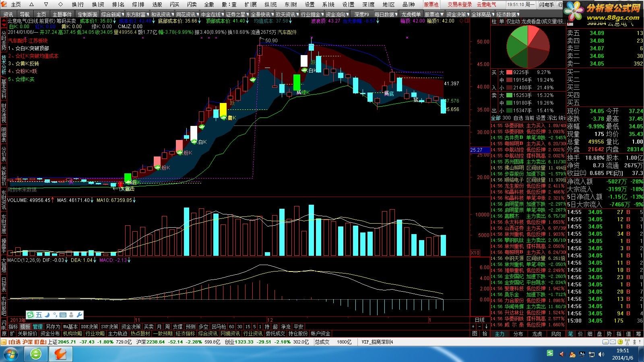
Task: Click the 创业 1323.33 index in status bar
Action: tap(239, 342)
